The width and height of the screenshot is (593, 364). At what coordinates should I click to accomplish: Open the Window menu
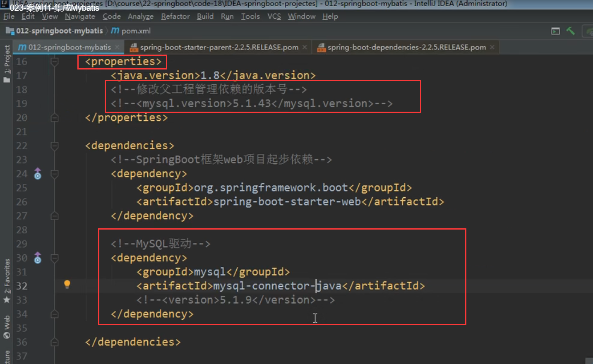pos(302,16)
